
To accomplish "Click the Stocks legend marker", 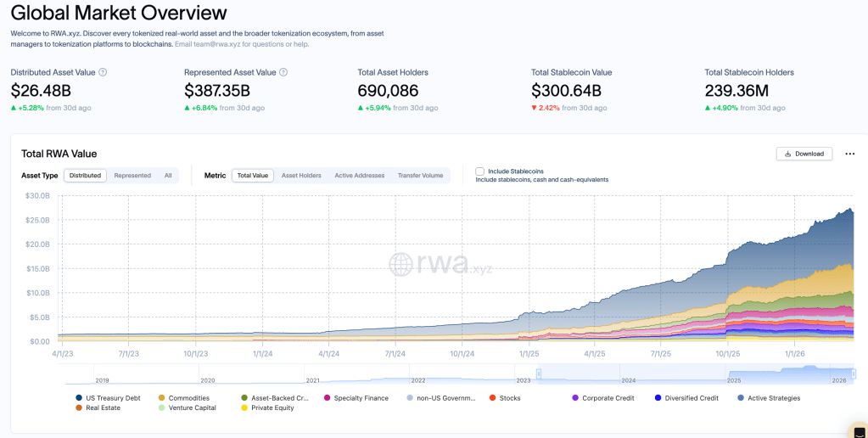I will (x=492, y=397).
